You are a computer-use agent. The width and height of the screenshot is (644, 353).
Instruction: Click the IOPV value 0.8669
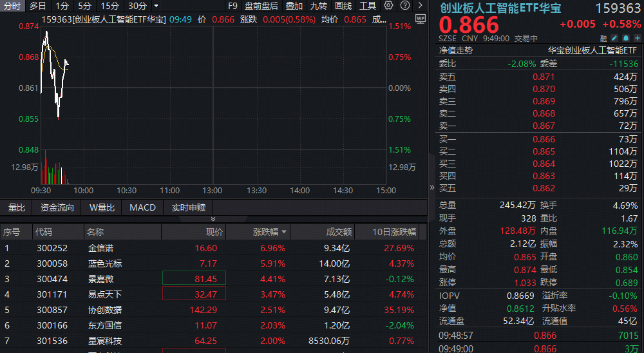520,296
